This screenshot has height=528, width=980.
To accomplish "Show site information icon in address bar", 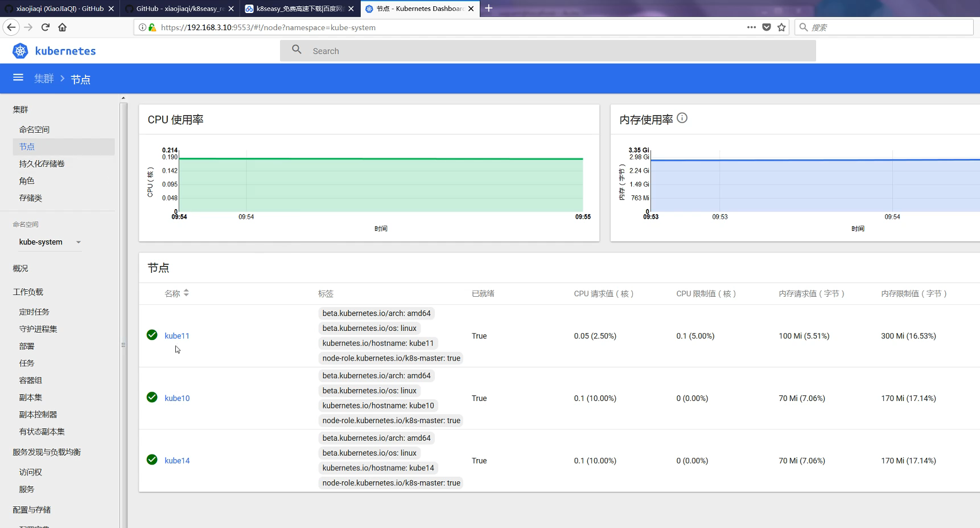I will tap(142, 27).
